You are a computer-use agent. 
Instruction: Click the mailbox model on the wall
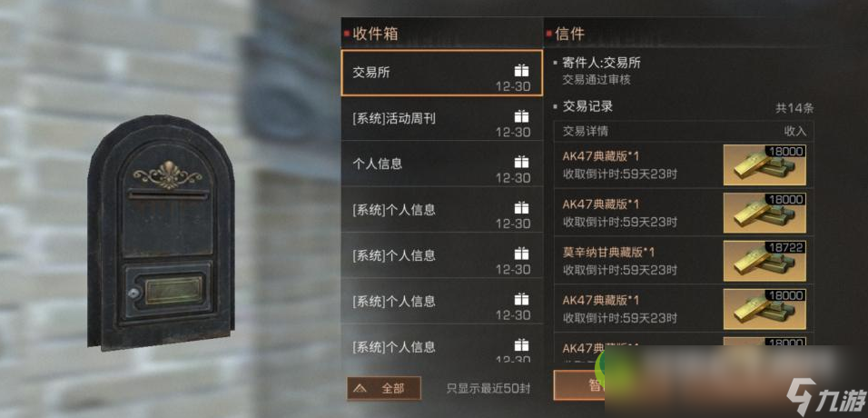[161, 233]
